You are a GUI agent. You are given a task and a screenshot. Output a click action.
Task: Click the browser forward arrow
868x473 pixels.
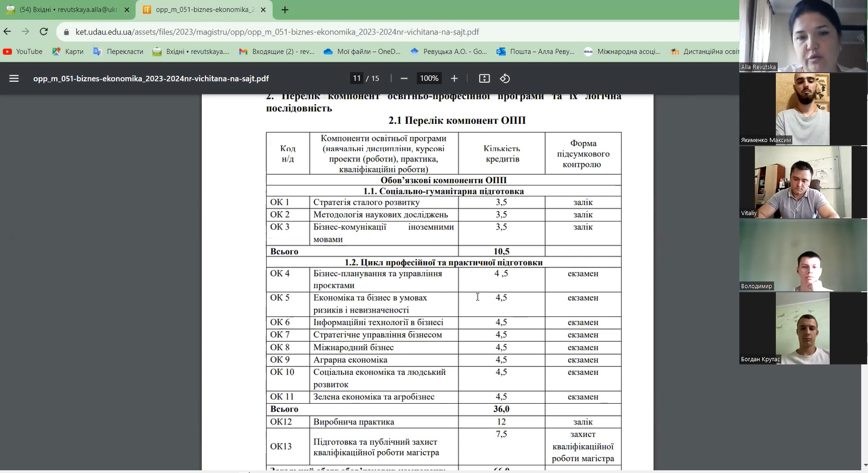tap(26, 32)
